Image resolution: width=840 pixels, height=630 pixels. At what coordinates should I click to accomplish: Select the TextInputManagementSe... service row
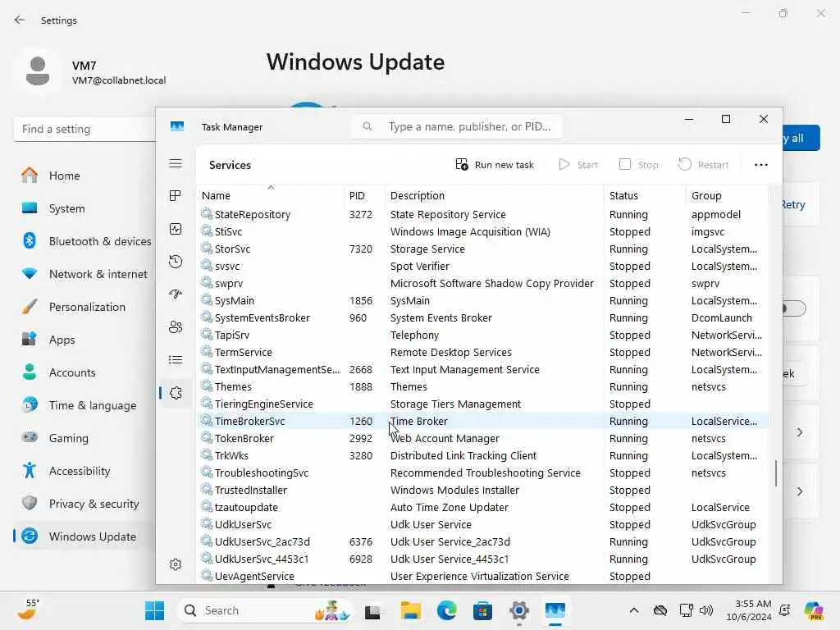point(482,370)
